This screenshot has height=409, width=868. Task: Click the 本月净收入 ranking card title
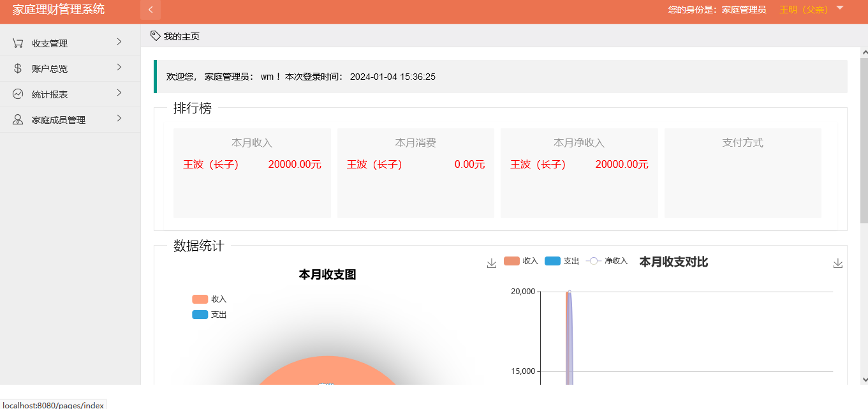coord(579,143)
